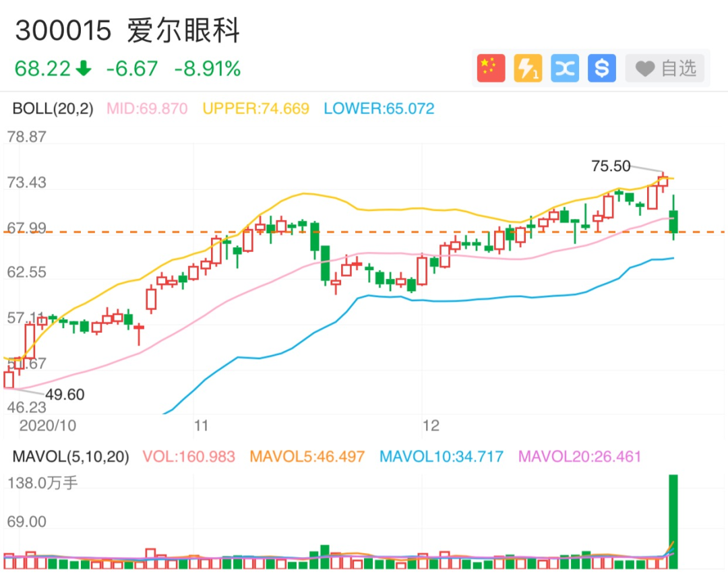Screen dimensions: 728x580
Task: Click the MAVOL10:34.717 value
Action: (x=442, y=457)
